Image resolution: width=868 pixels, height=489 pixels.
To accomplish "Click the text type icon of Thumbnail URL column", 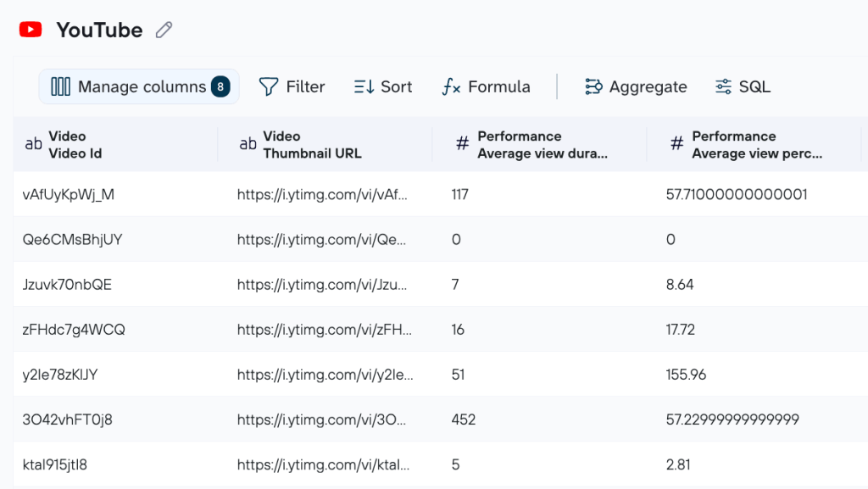I will pos(248,144).
